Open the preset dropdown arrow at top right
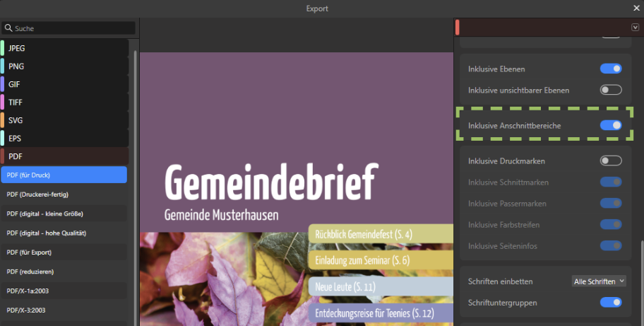The width and height of the screenshot is (644, 326). point(635,27)
